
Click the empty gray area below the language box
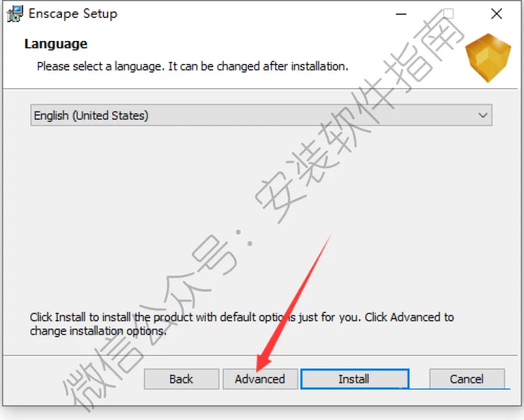(261, 214)
